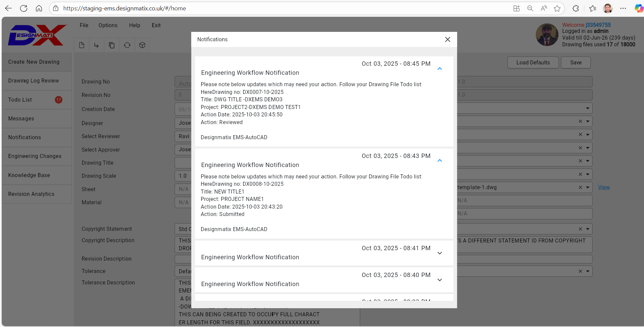Click the copy pages toolbar icon
The width and height of the screenshot is (644, 327).
pos(112,45)
